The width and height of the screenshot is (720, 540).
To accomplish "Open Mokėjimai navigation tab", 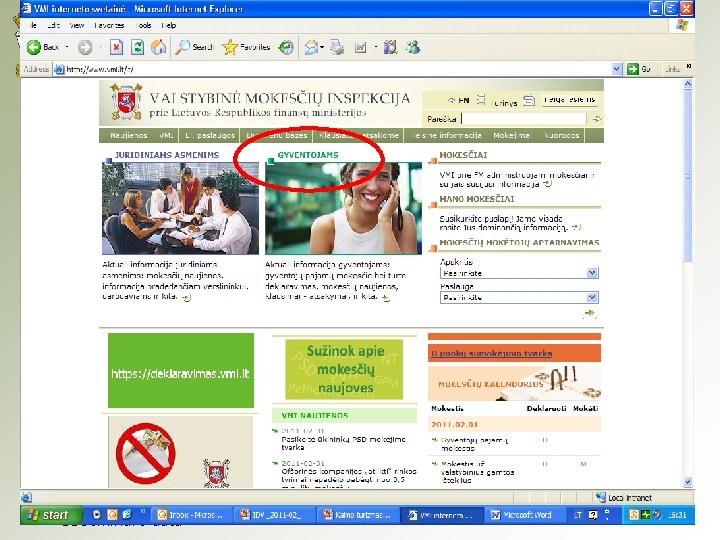I will 512,135.
